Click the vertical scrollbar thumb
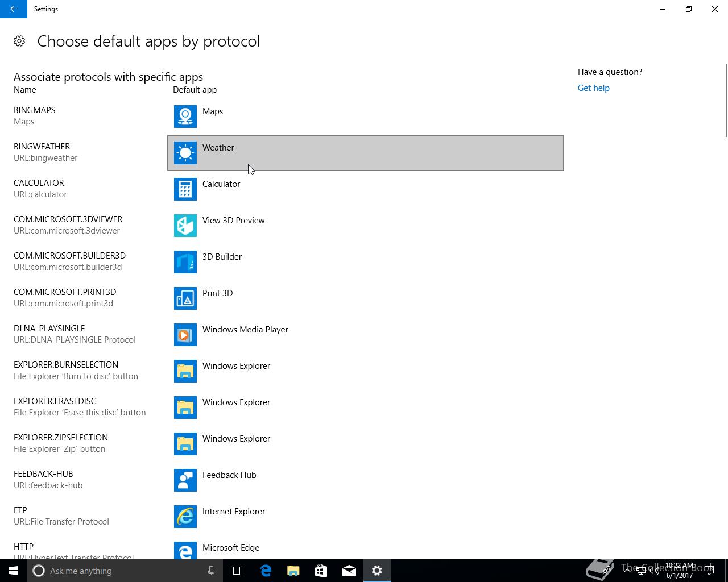This screenshot has height=582, width=728. [x=726, y=101]
